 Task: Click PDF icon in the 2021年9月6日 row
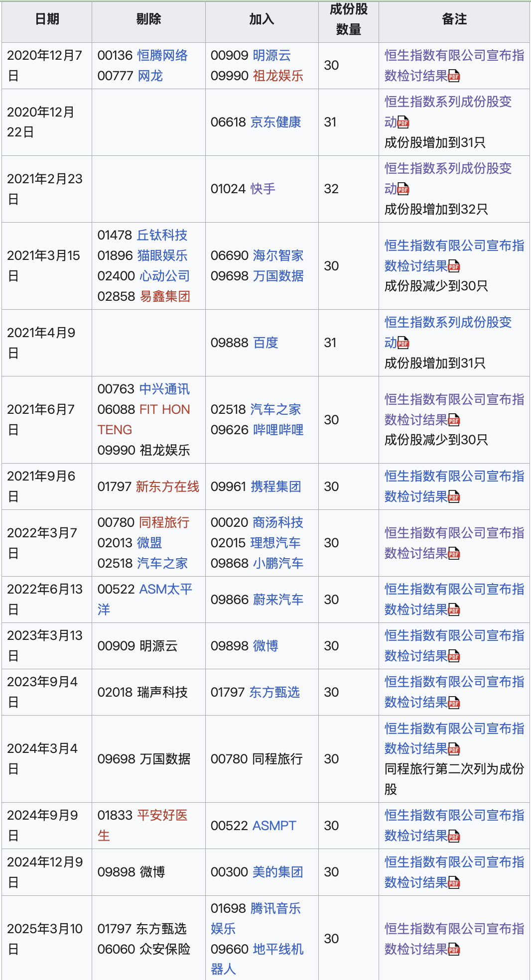[454, 497]
